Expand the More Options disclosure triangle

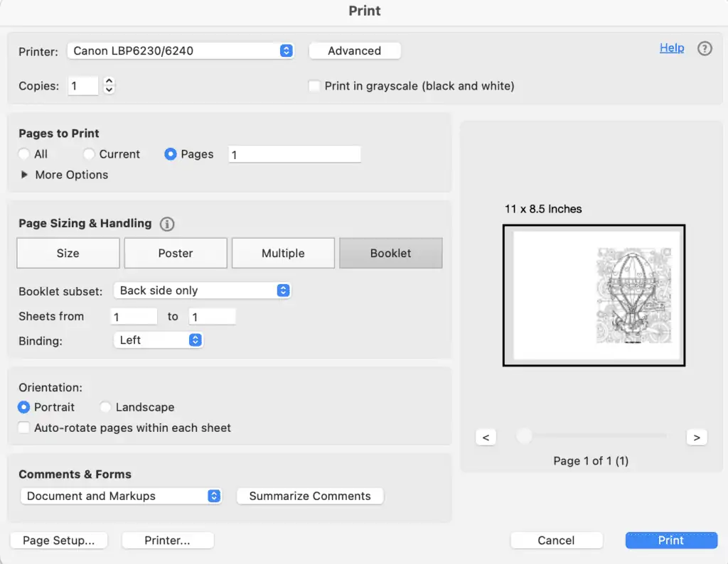tap(24, 175)
